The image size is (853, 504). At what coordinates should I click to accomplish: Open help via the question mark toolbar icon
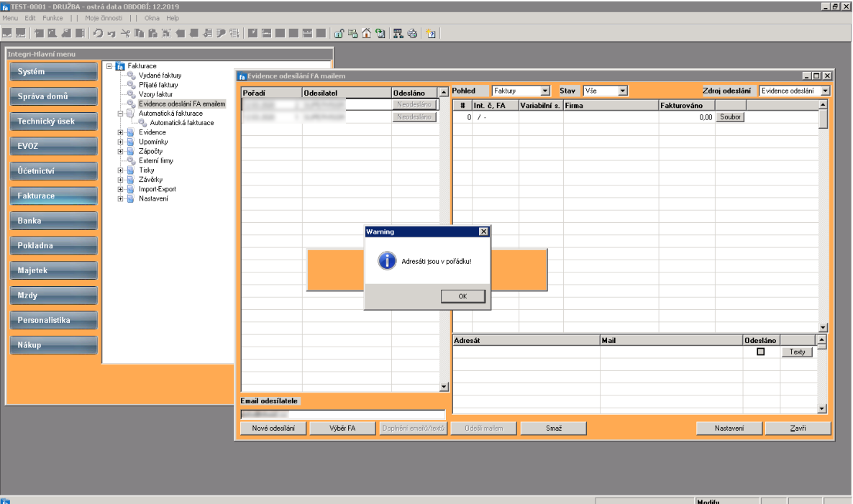coord(431,33)
